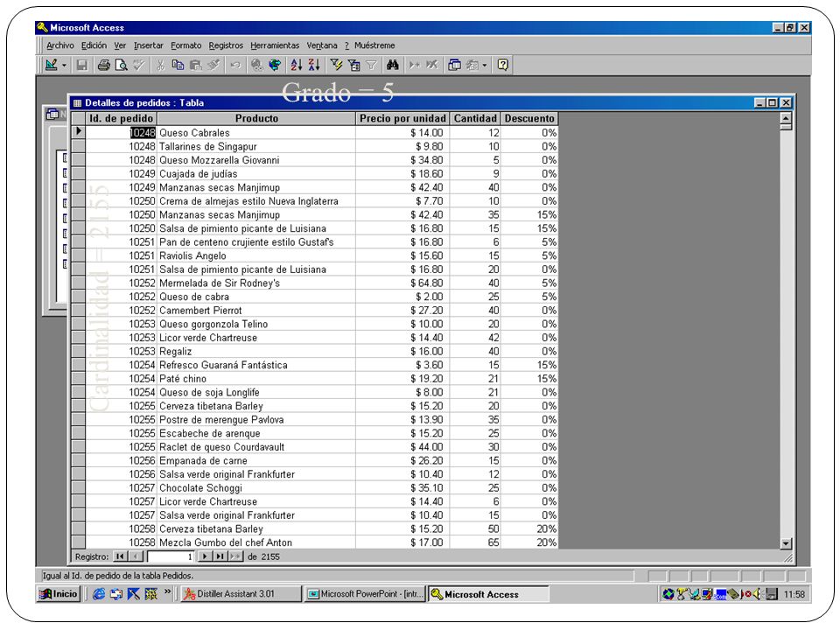Image resolution: width=840 pixels, height=630 pixels.
Task: Go to next record navigation button
Action: pos(205,556)
